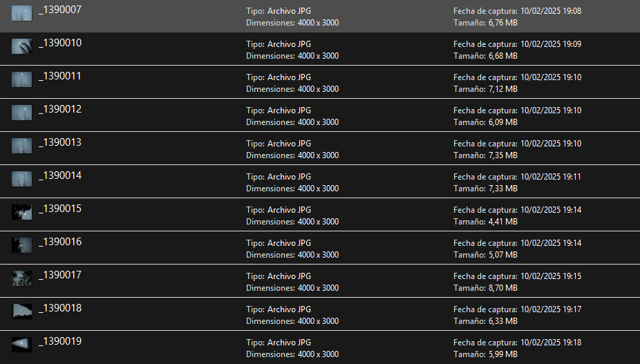
Task: Select the item captured at 19:11
Action: tap(320, 182)
